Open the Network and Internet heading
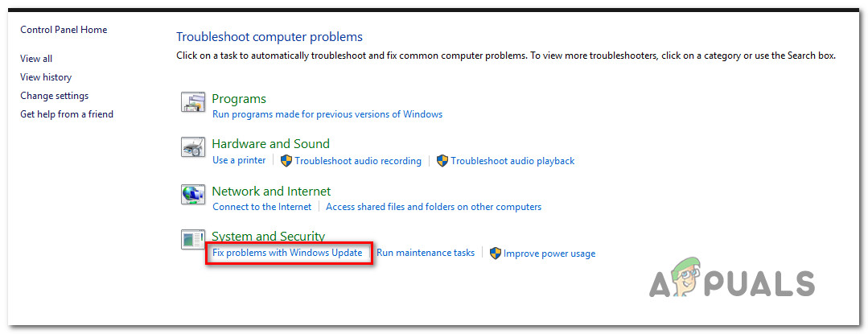The width and height of the screenshot is (868, 334). point(271,192)
